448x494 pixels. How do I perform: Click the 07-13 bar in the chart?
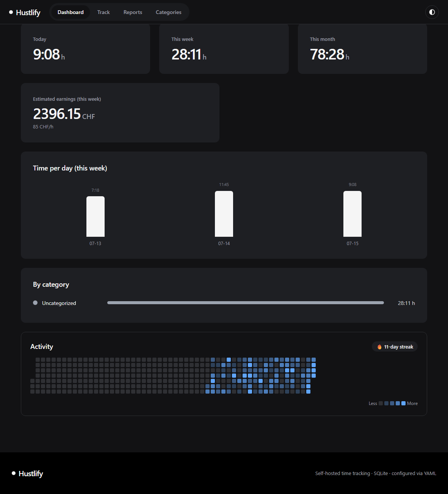pyautogui.click(x=96, y=216)
